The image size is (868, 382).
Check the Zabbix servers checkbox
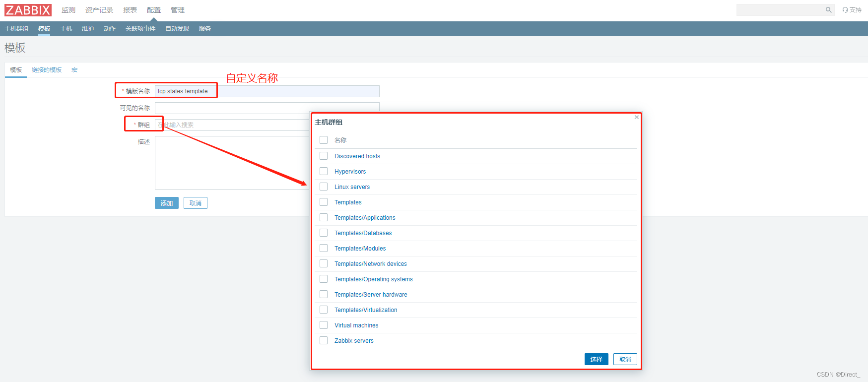point(324,340)
